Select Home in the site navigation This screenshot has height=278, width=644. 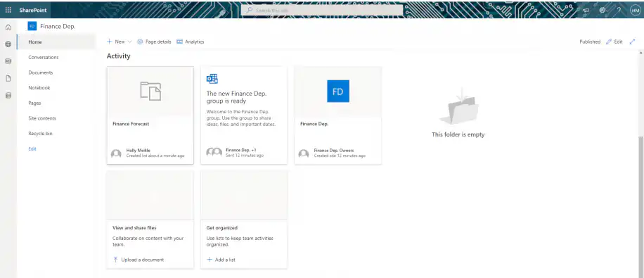56,42
